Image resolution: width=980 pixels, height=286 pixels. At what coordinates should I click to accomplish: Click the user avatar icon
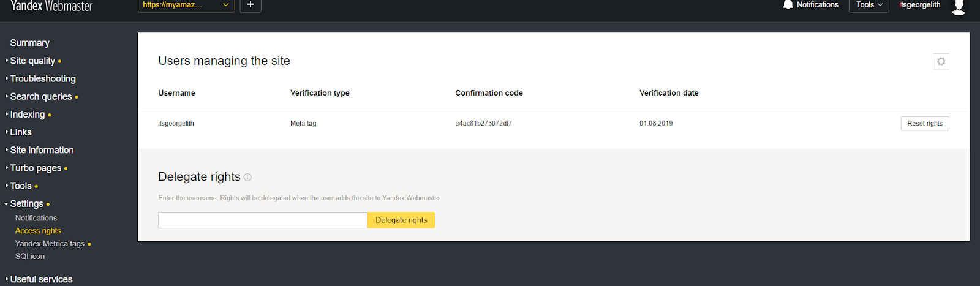point(959,6)
